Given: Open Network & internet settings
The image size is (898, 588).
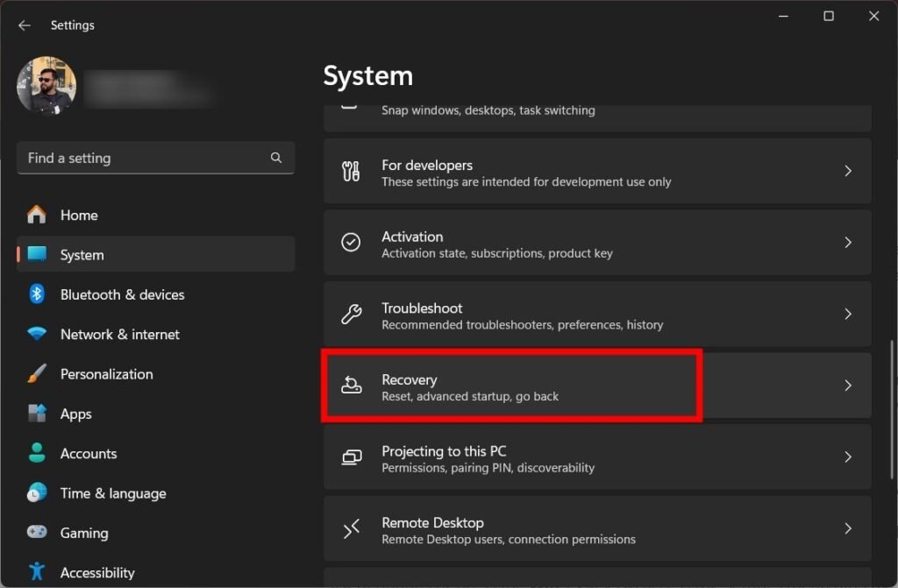Looking at the screenshot, I should tap(156, 334).
